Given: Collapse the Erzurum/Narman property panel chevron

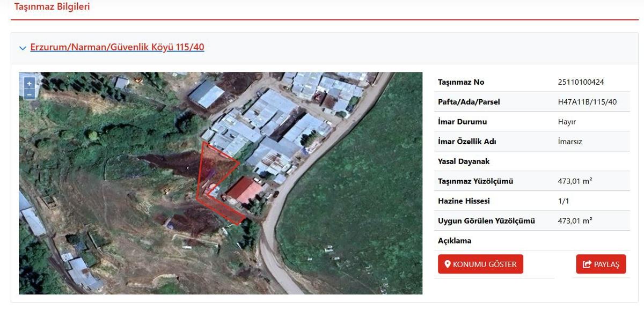Looking at the screenshot, I should (x=23, y=48).
